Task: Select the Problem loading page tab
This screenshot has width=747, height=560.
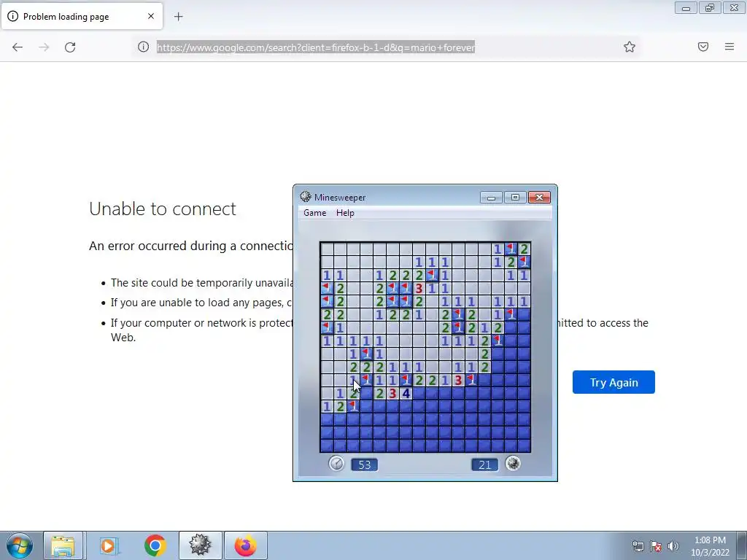Action: click(x=82, y=16)
